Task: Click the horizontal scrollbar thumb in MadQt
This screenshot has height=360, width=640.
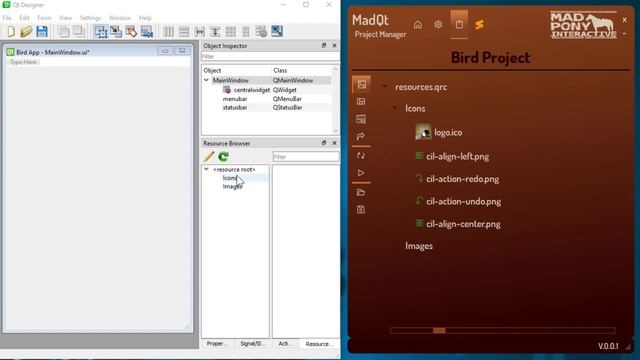Action: [439, 330]
